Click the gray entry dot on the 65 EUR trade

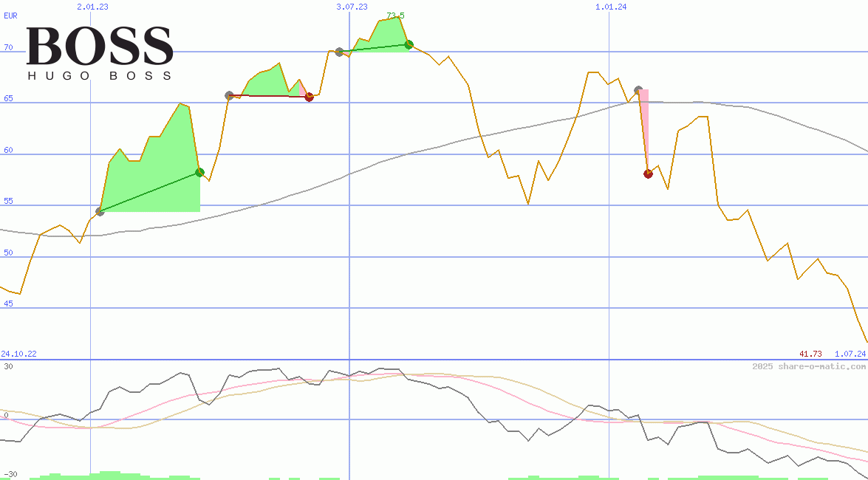pos(229,95)
